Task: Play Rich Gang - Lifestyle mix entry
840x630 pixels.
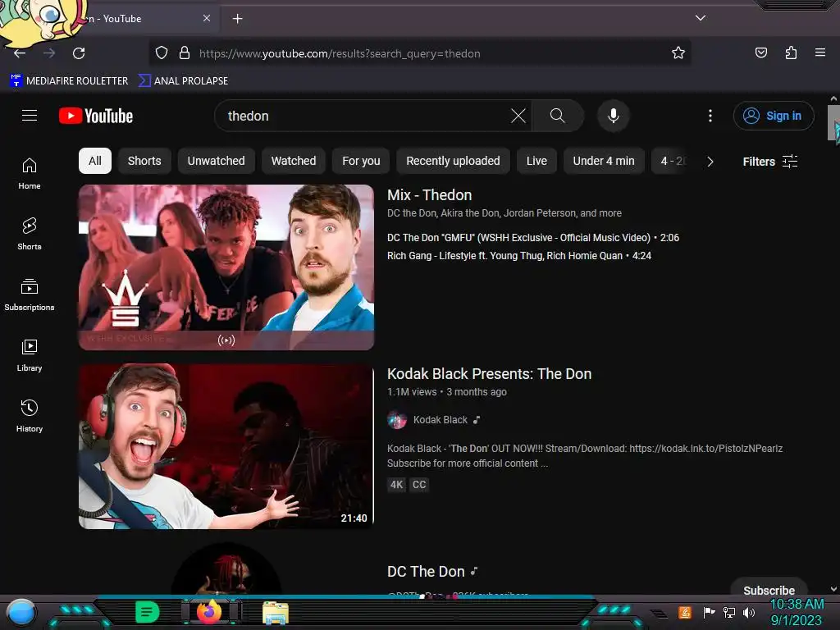Action: point(518,256)
